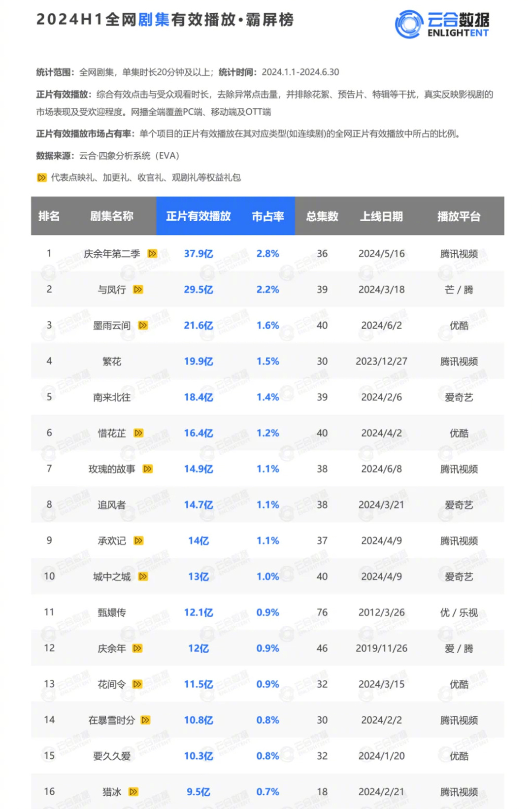Image resolution: width=532 pixels, height=809 pixels.
Task: Click the 37.9亿 playback value
Action: pyautogui.click(x=199, y=254)
